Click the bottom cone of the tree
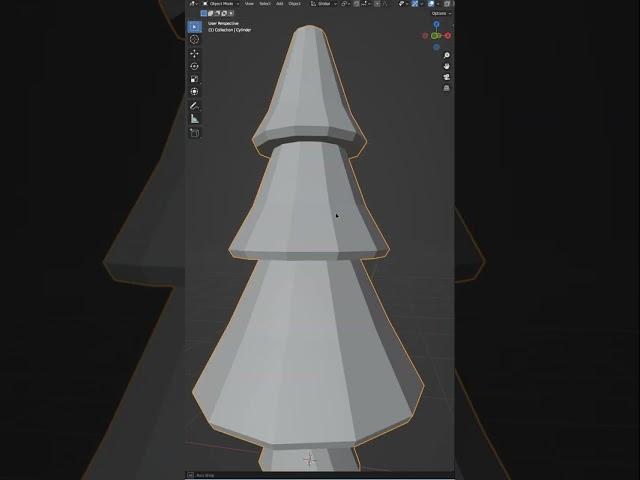 (x=308, y=351)
